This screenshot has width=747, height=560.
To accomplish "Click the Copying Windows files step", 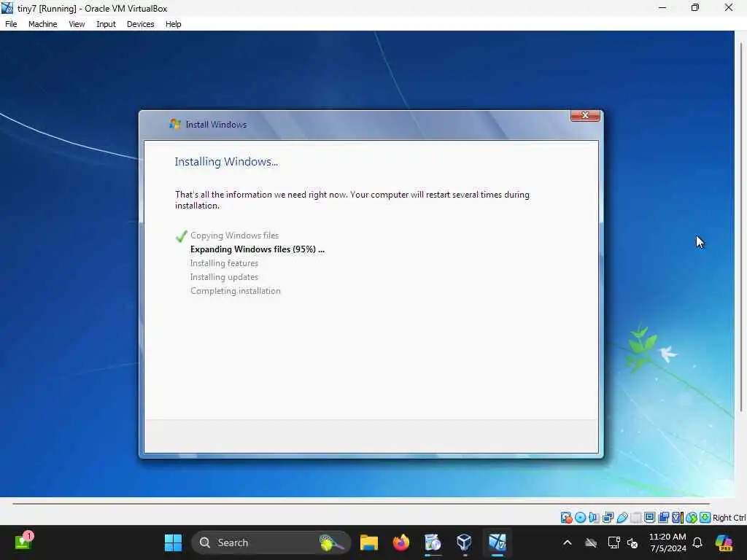I will [234, 236].
